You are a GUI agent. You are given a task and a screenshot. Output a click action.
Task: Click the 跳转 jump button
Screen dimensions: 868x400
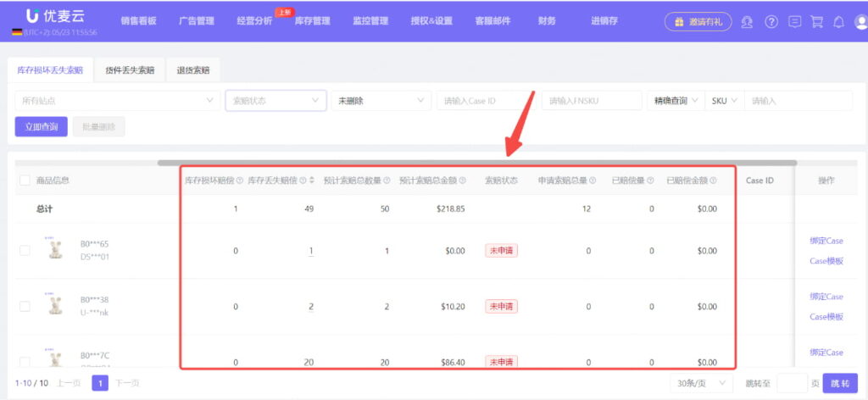pos(840,383)
